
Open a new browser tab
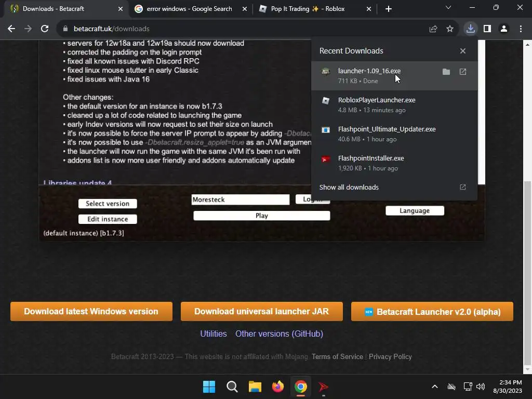pyautogui.click(x=389, y=9)
